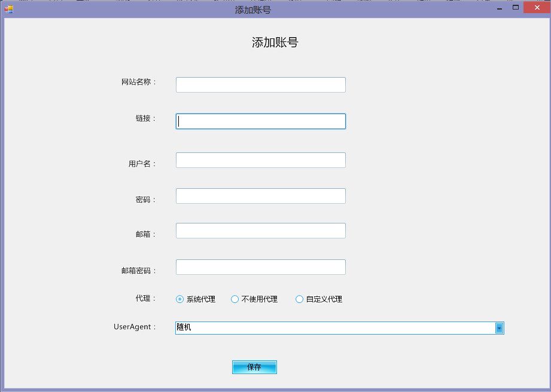Select the 不使用代理 radio button
This screenshot has height=392, width=551.
pyautogui.click(x=235, y=299)
